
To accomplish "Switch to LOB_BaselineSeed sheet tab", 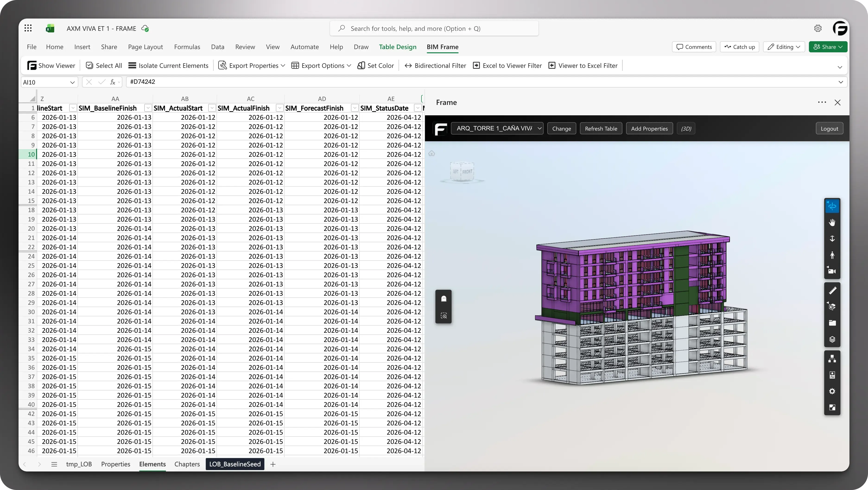I will 235,464.
